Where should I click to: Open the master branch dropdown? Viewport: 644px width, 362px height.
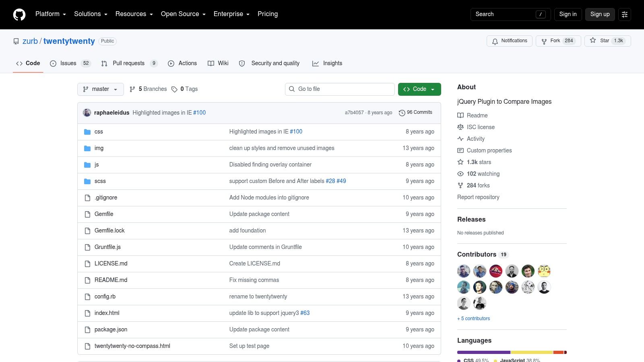pyautogui.click(x=101, y=89)
